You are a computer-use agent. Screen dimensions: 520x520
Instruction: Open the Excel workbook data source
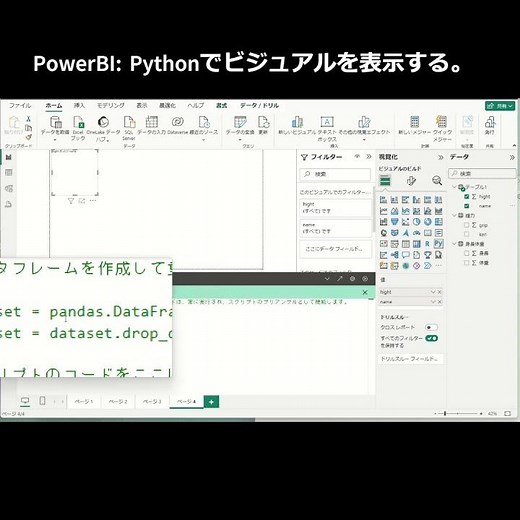[78, 122]
